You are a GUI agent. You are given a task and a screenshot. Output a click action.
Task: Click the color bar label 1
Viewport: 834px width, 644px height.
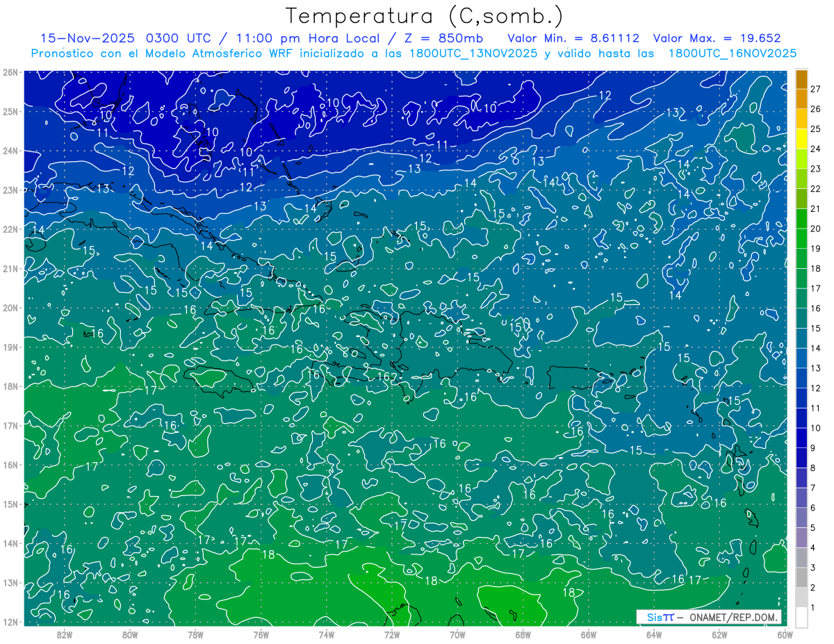point(813,608)
